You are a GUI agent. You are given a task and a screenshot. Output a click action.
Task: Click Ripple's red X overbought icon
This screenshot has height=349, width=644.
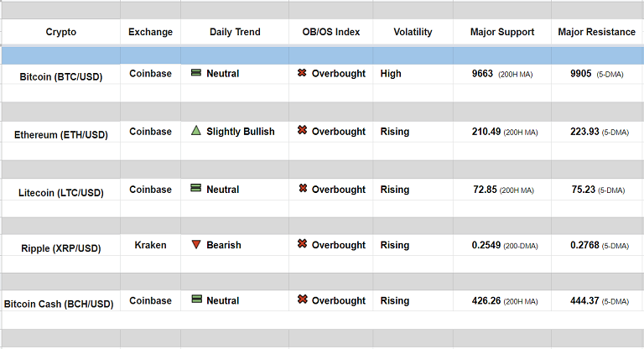tap(302, 245)
